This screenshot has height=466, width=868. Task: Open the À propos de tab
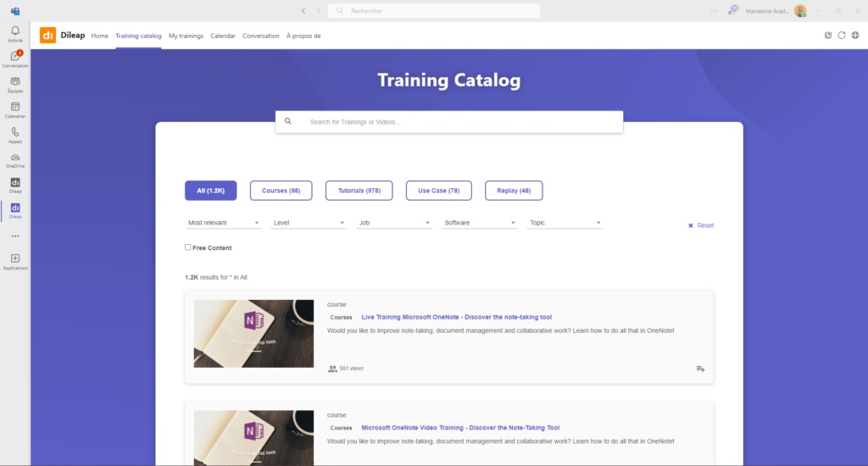(303, 36)
